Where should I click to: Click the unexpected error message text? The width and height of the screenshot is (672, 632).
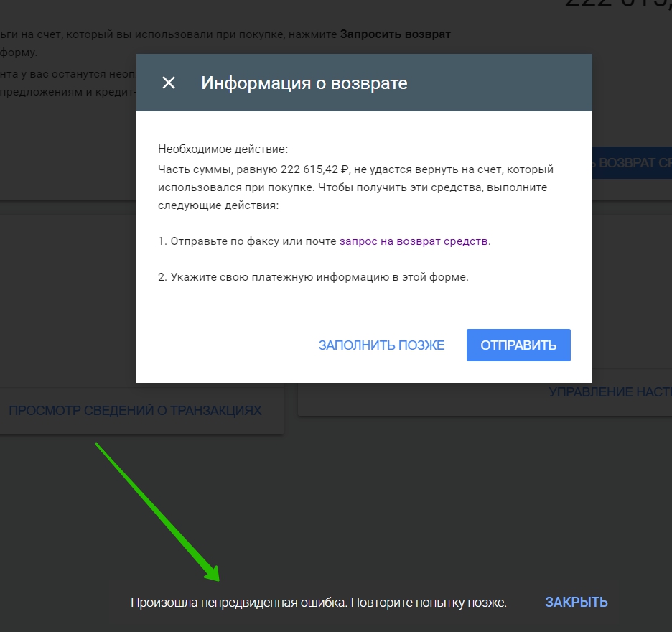point(318,603)
